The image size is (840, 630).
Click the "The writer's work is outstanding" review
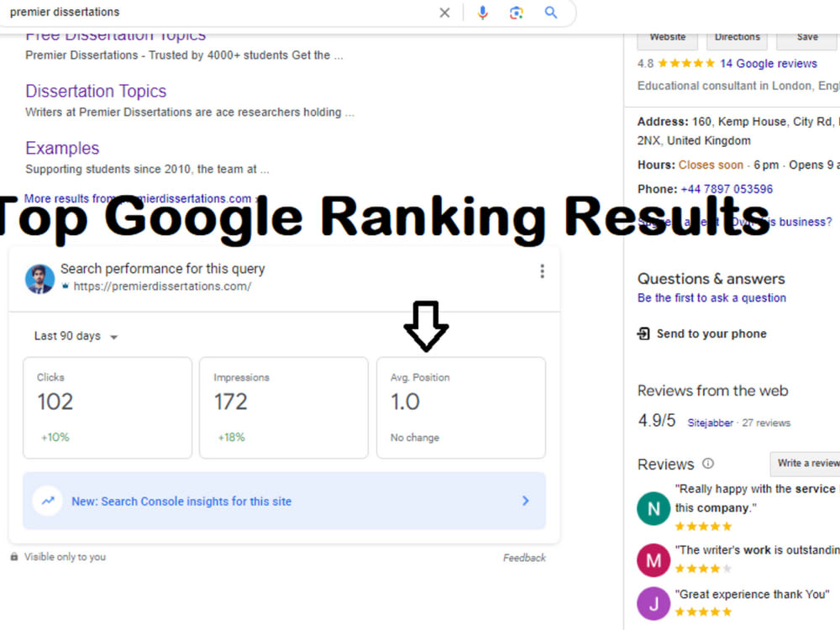[757, 550]
